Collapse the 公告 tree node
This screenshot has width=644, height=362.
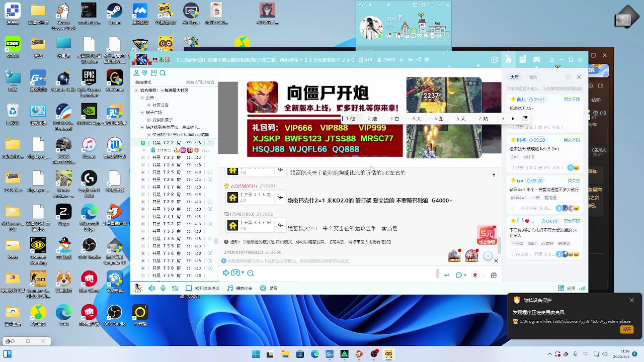point(142,98)
